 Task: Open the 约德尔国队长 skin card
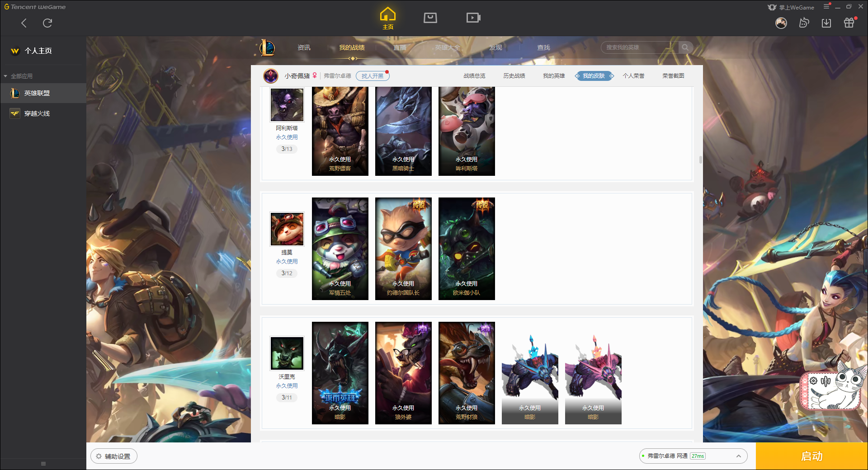(x=403, y=249)
